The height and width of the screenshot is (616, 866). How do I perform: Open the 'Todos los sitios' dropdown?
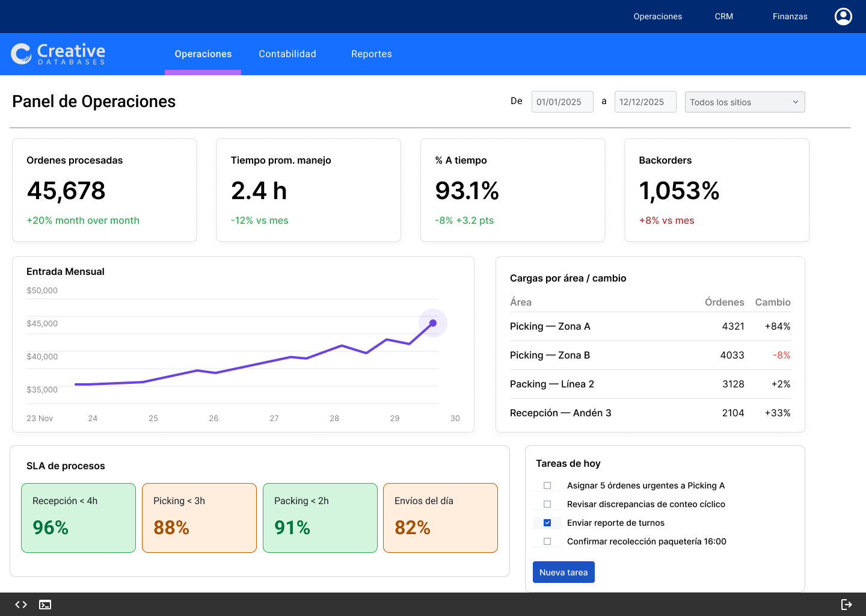pyautogui.click(x=745, y=102)
